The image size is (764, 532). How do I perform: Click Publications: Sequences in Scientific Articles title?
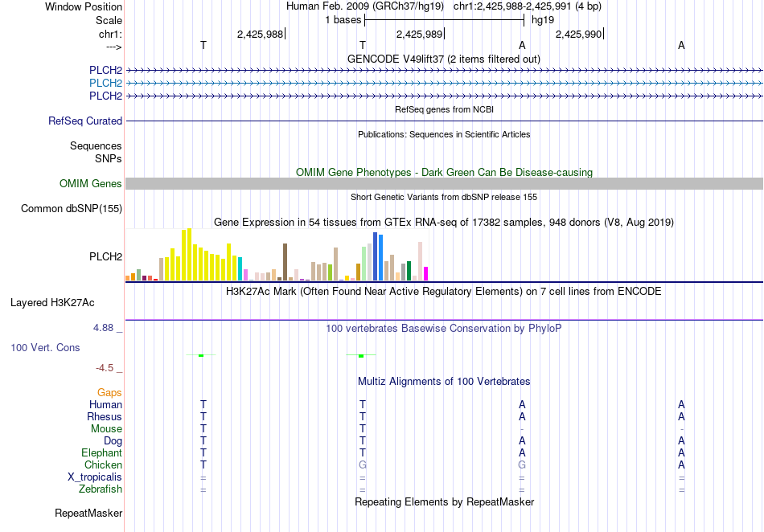444,134
